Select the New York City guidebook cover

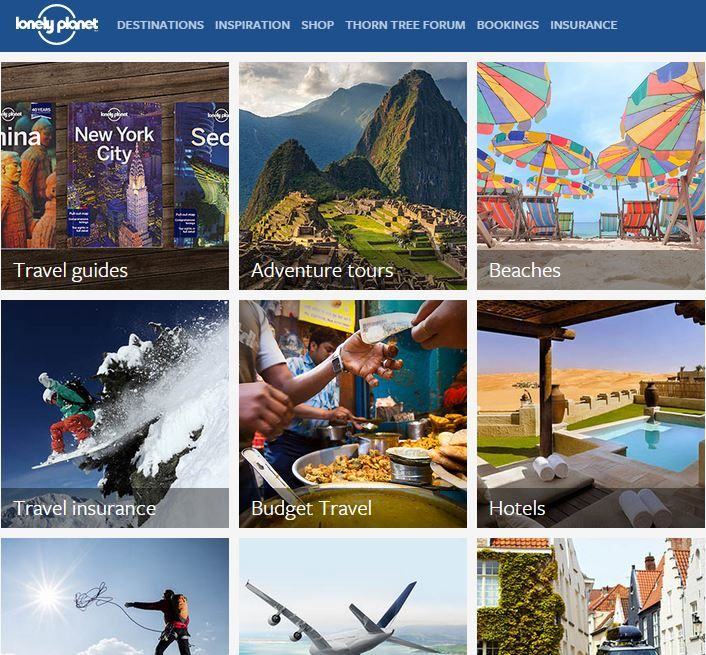pos(115,175)
